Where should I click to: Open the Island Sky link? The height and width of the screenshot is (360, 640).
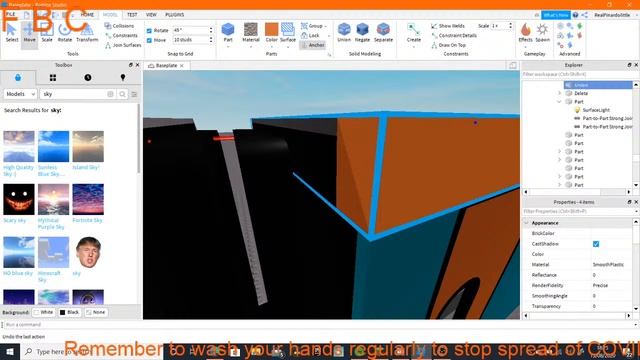86,167
